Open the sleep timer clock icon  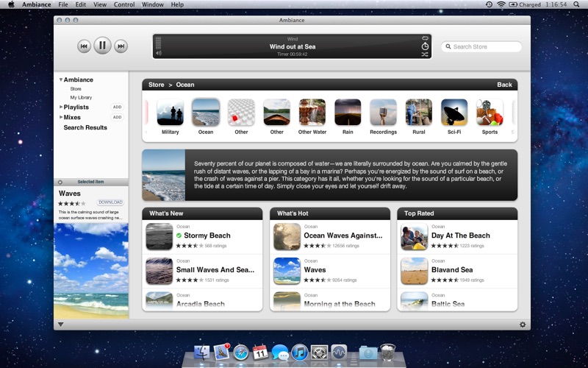(x=425, y=46)
